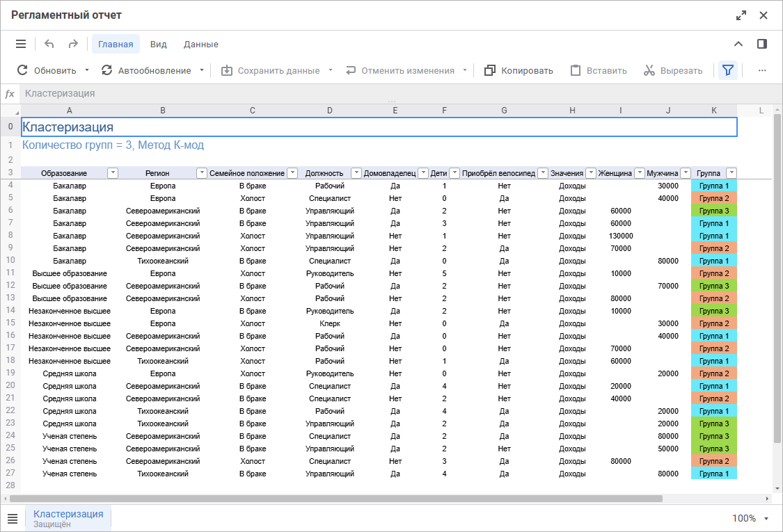Screen dimensions: 783x532
Task: Click Отменить изменения icon
Action: tap(351, 70)
